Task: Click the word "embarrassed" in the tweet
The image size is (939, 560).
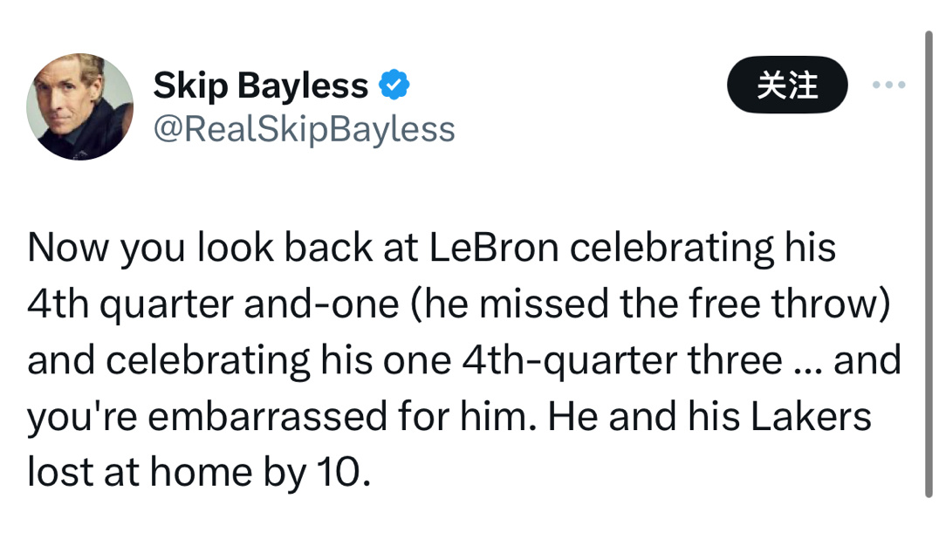Action: tap(268, 416)
